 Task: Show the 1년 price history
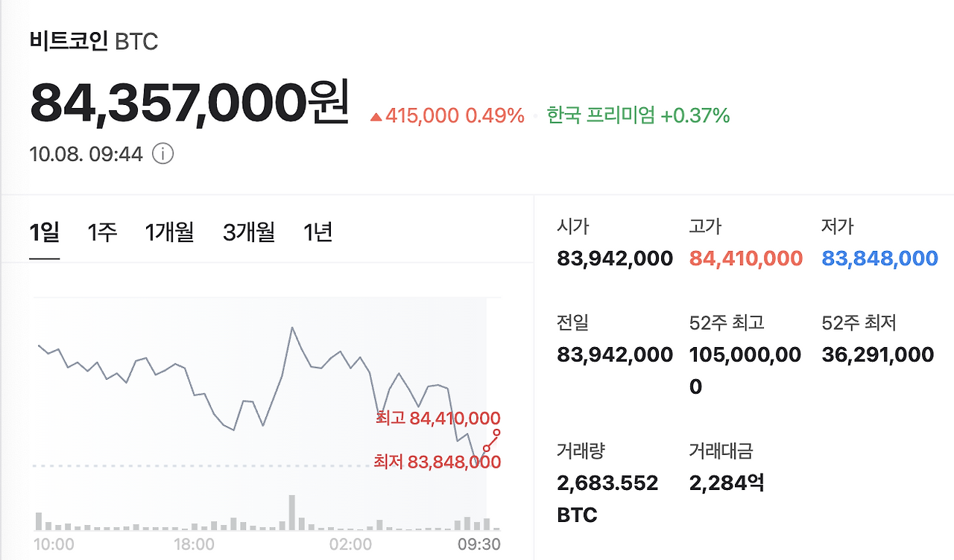318,232
